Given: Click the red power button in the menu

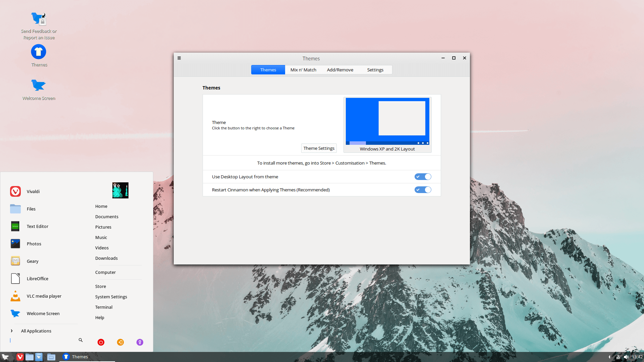Looking at the screenshot, I should pos(101,342).
